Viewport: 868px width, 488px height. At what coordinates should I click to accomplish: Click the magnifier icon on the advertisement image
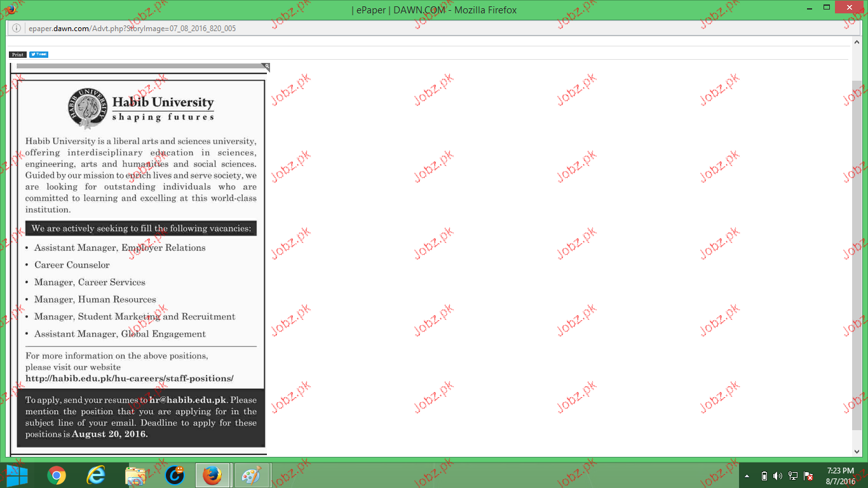267,66
